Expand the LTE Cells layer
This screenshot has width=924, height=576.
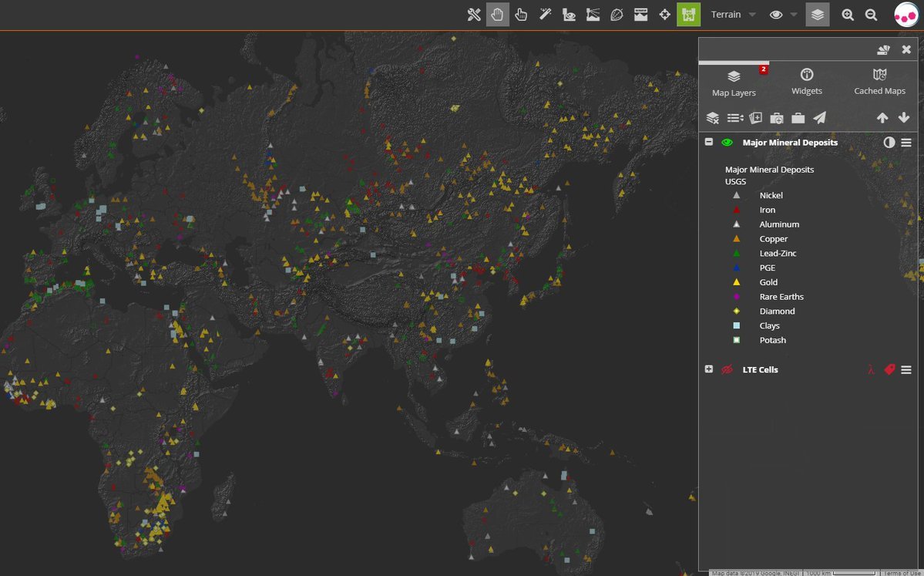(x=708, y=370)
